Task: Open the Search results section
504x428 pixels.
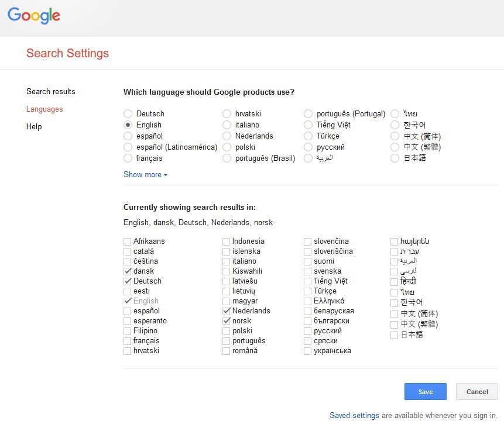Action: tap(51, 92)
